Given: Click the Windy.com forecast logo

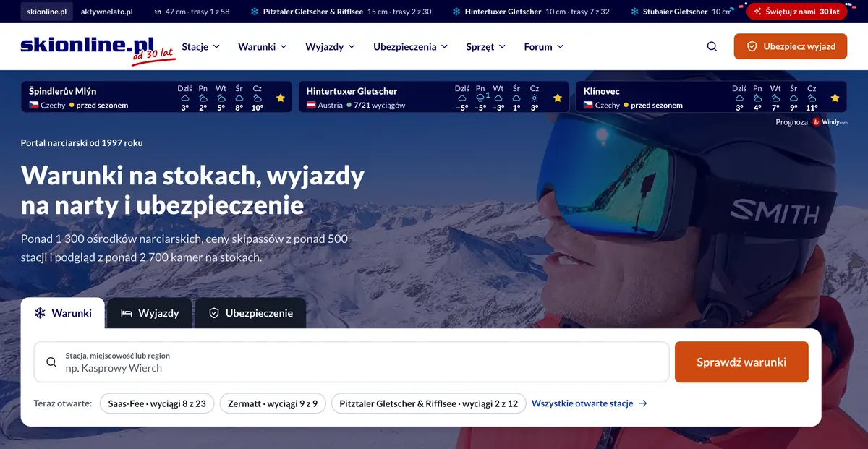Looking at the screenshot, I should tap(829, 122).
